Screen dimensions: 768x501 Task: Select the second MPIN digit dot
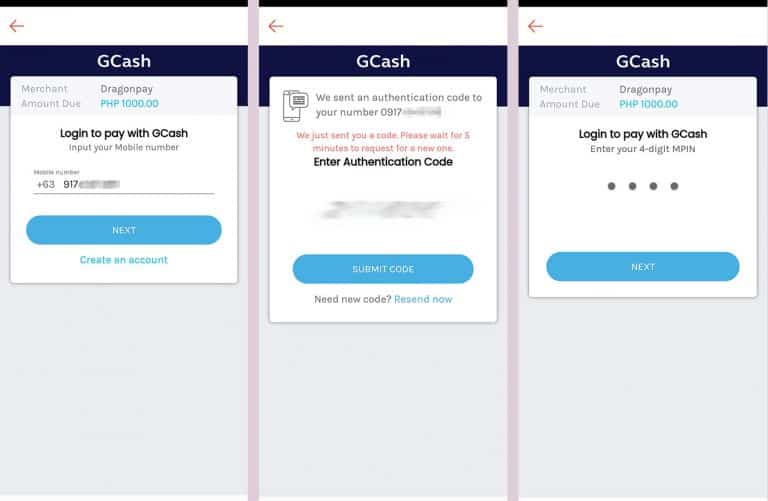[631, 186]
